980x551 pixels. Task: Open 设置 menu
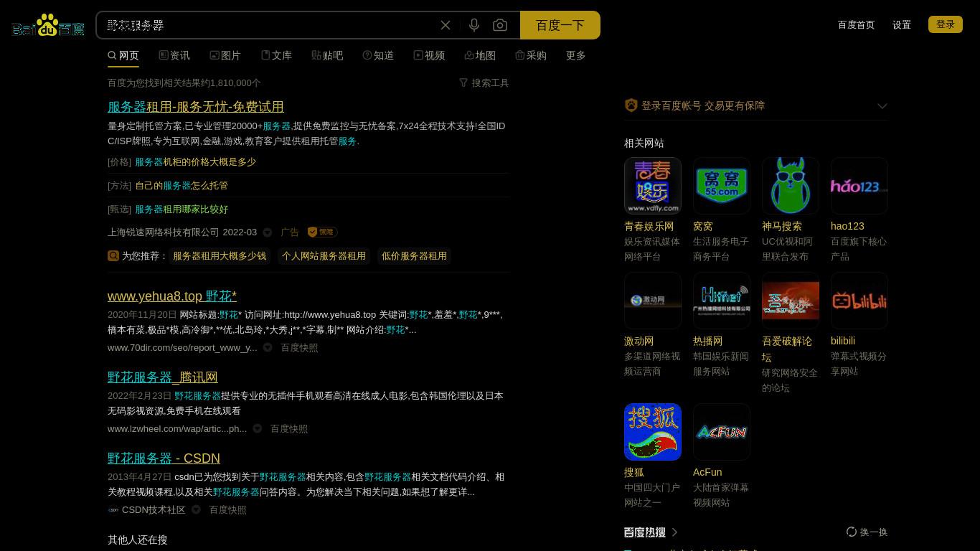(902, 24)
